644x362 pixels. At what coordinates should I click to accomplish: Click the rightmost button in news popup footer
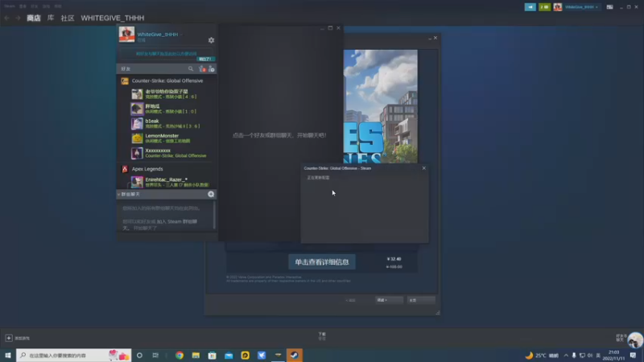pyautogui.click(x=421, y=300)
